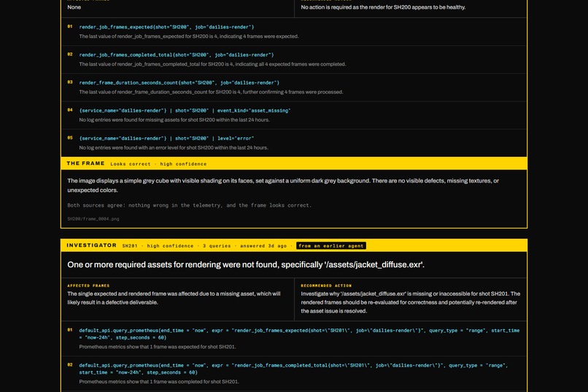Click 'high confidence' in INVESTIGATOR bar

point(170,246)
